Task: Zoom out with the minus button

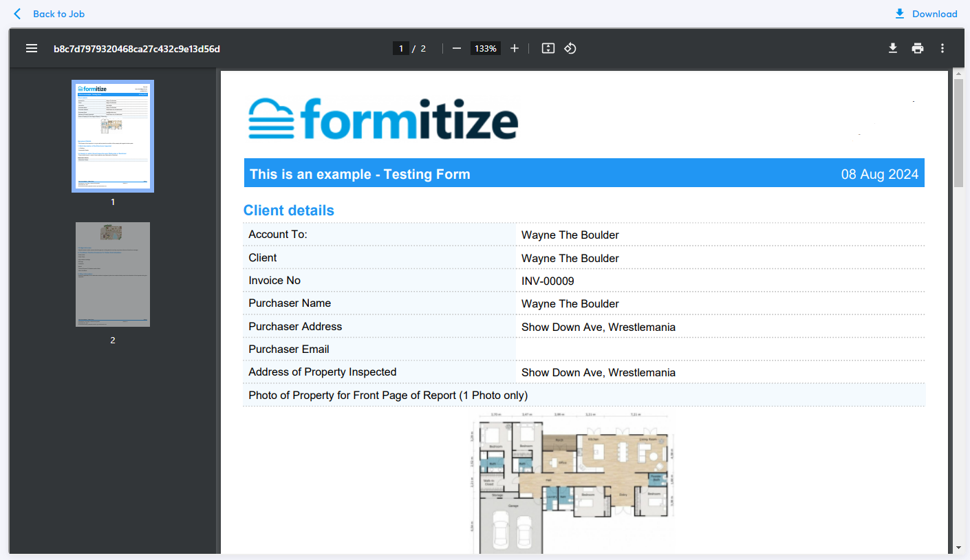Action: tap(457, 48)
